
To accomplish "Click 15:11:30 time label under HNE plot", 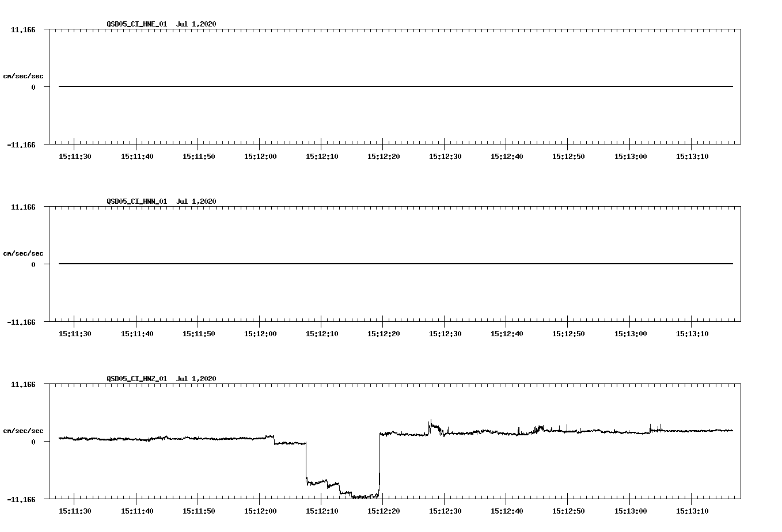I will click(75, 157).
